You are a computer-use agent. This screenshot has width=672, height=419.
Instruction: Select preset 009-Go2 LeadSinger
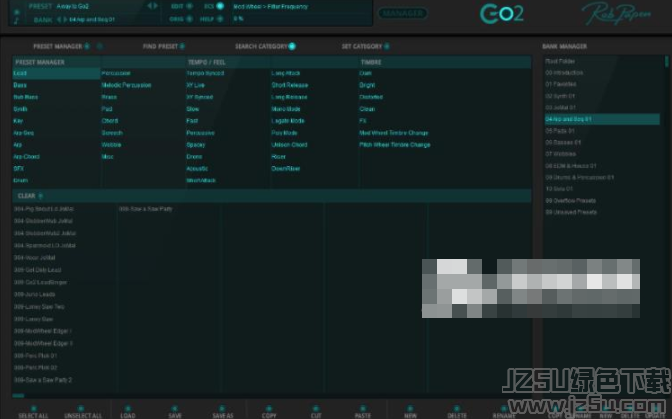click(40, 282)
